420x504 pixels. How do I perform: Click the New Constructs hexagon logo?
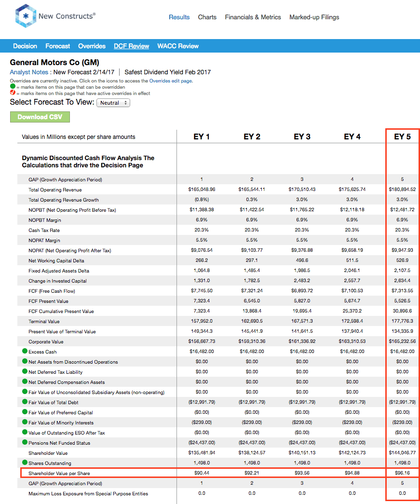26,16
